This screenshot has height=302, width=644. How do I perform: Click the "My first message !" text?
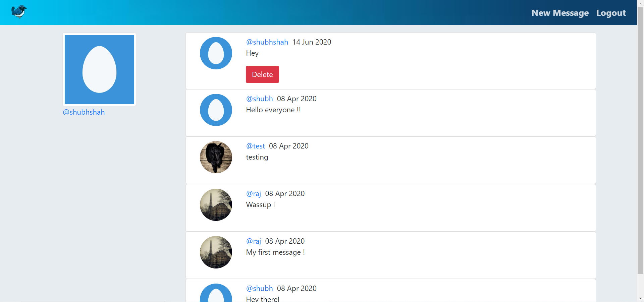275,252
